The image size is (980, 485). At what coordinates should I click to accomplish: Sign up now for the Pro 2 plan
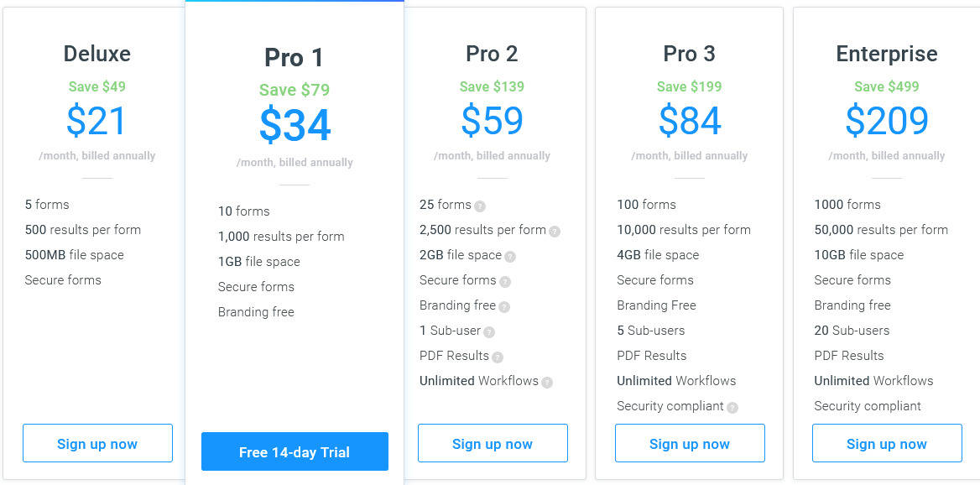click(493, 443)
